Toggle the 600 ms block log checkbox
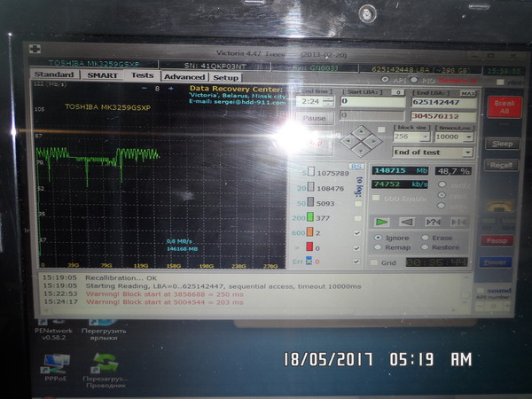The height and width of the screenshot is (399, 532). click(356, 233)
